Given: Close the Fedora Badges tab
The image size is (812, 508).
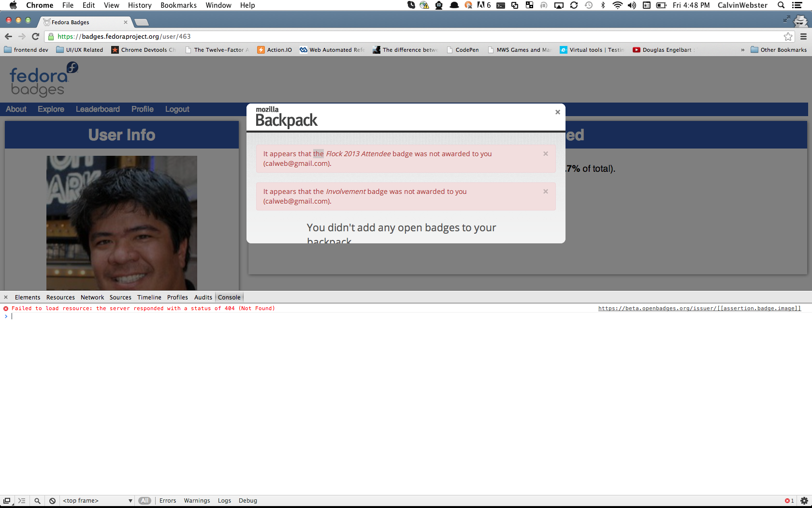Looking at the screenshot, I should 126,22.
